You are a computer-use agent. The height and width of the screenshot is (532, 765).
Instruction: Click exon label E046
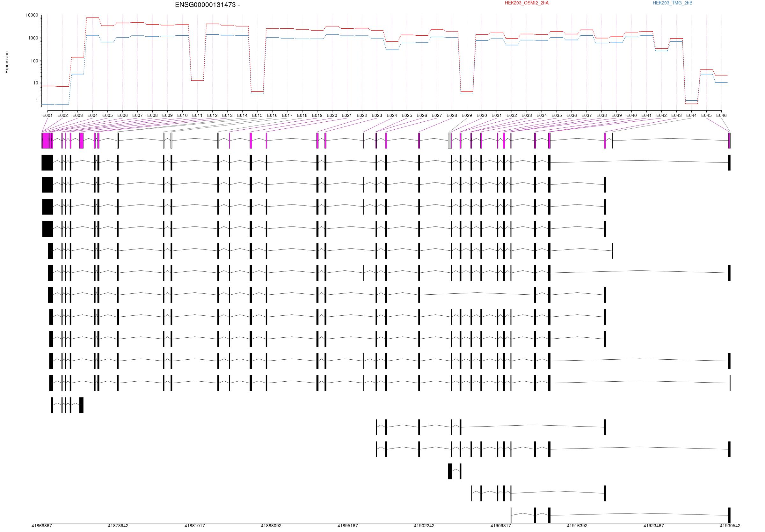pyautogui.click(x=721, y=116)
